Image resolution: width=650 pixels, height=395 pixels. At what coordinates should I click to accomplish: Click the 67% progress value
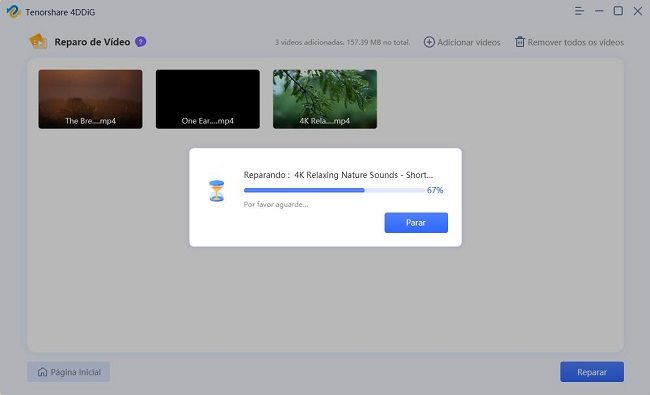[x=435, y=190]
